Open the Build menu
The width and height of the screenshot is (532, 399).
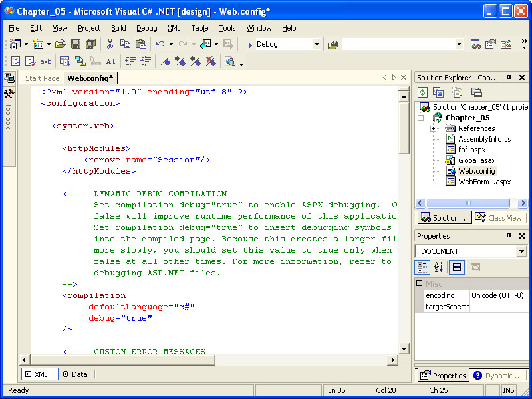tap(118, 28)
